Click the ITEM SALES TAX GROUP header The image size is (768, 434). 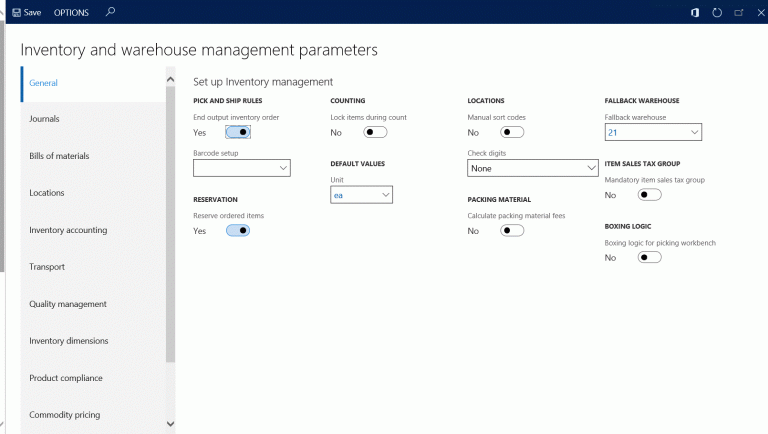pos(642,164)
